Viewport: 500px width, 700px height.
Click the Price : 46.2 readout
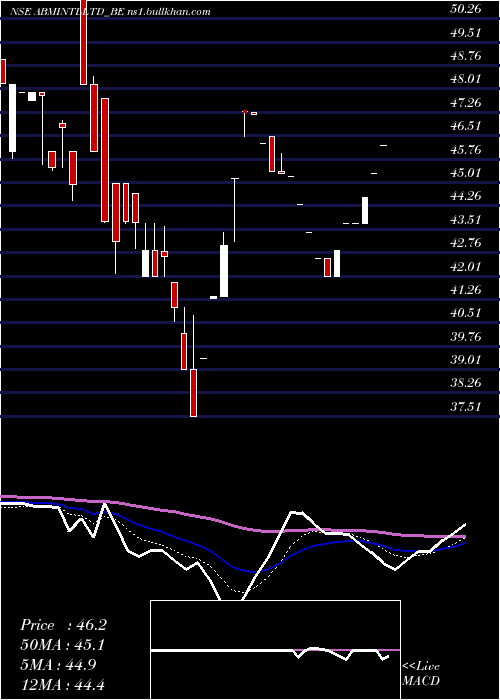point(63,625)
